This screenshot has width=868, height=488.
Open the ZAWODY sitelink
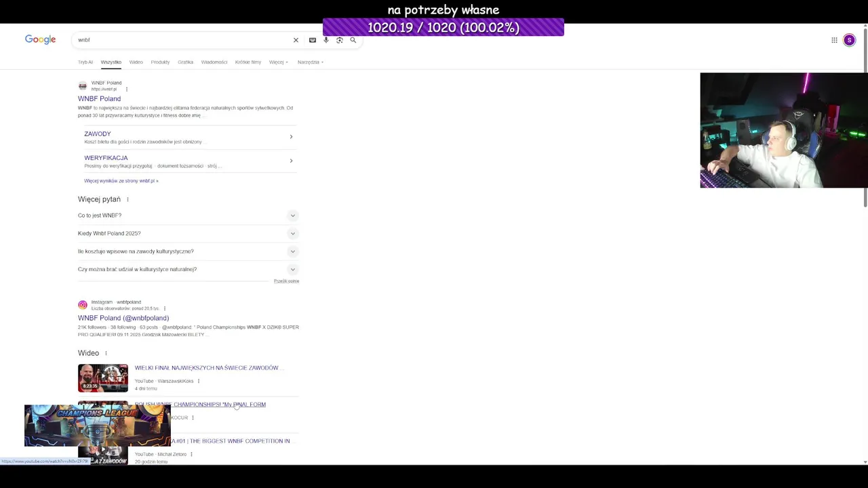(98, 134)
